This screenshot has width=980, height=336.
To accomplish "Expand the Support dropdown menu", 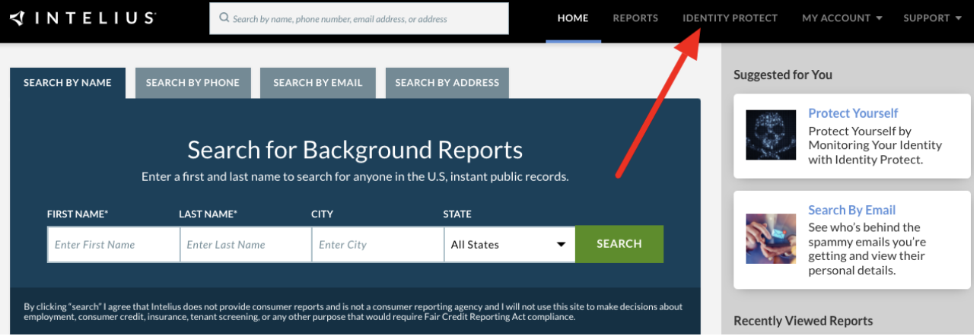I will (934, 18).
